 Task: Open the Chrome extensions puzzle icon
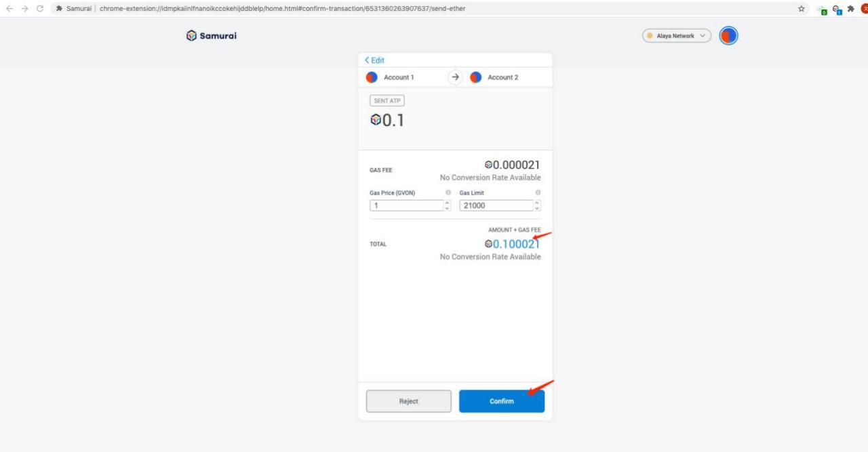coord(850,8)
